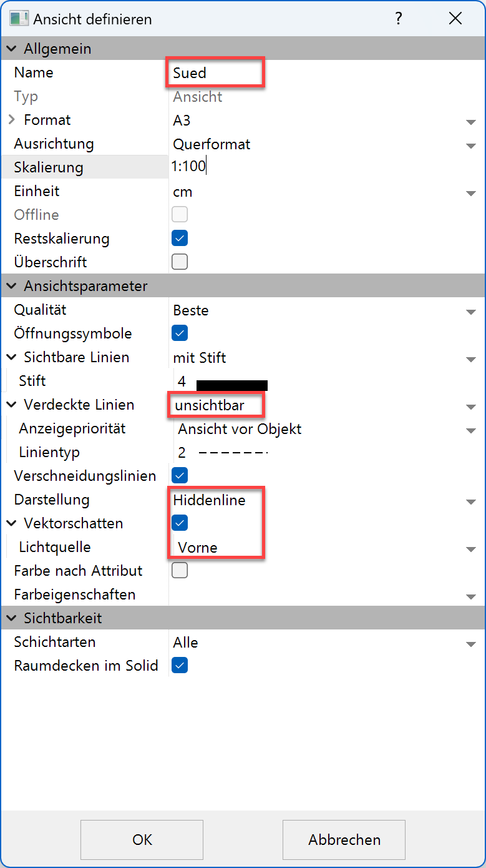Enable Farbe nach Attribut checkbox
This screenshot has height=868, width=486.
coord(180,570)
